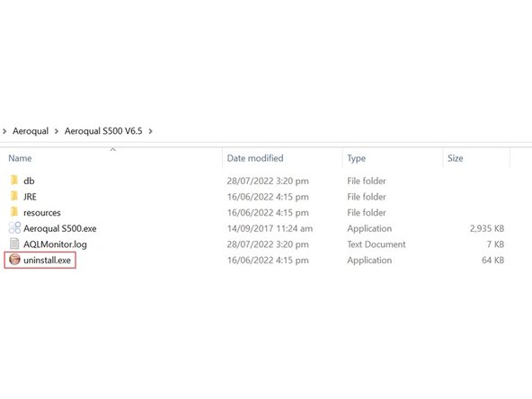
Task: Click File folder type of JRE row
Action: click(x=367, y=197)
